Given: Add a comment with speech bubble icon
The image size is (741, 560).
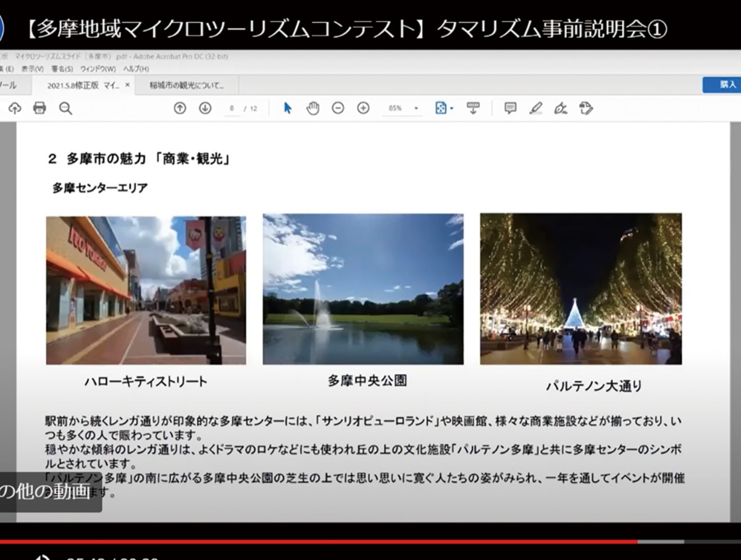Looking at the screenshot, I should pyautogui.click(x=510, y=108).
